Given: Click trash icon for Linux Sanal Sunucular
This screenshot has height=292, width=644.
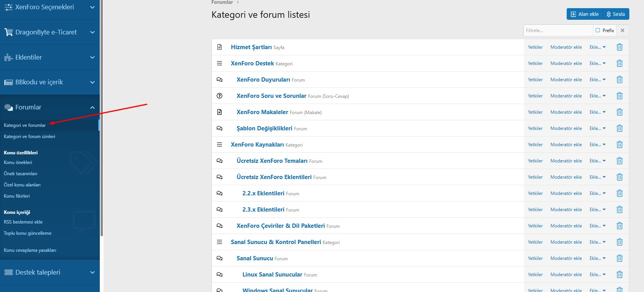Looking at the screenshot, I should click(619, 275).
